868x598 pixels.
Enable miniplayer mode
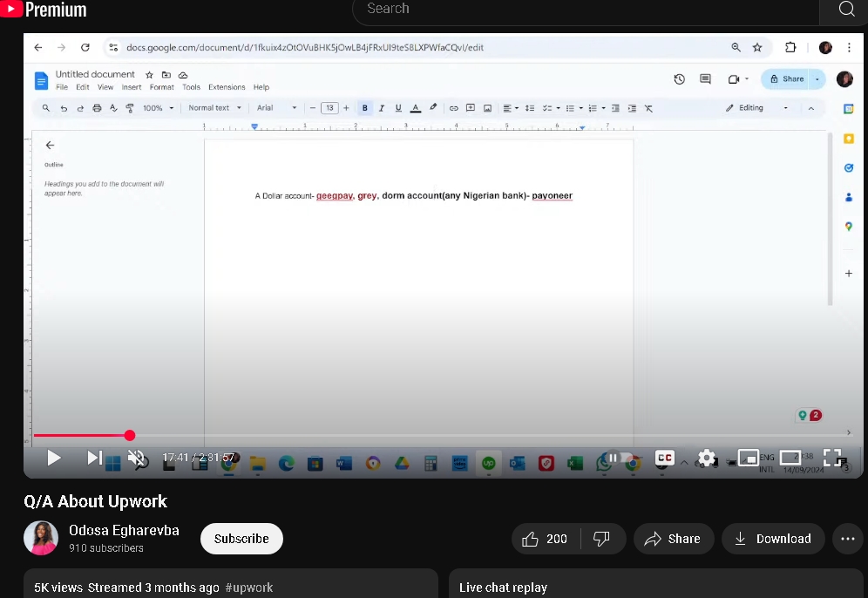pos(748,458)
